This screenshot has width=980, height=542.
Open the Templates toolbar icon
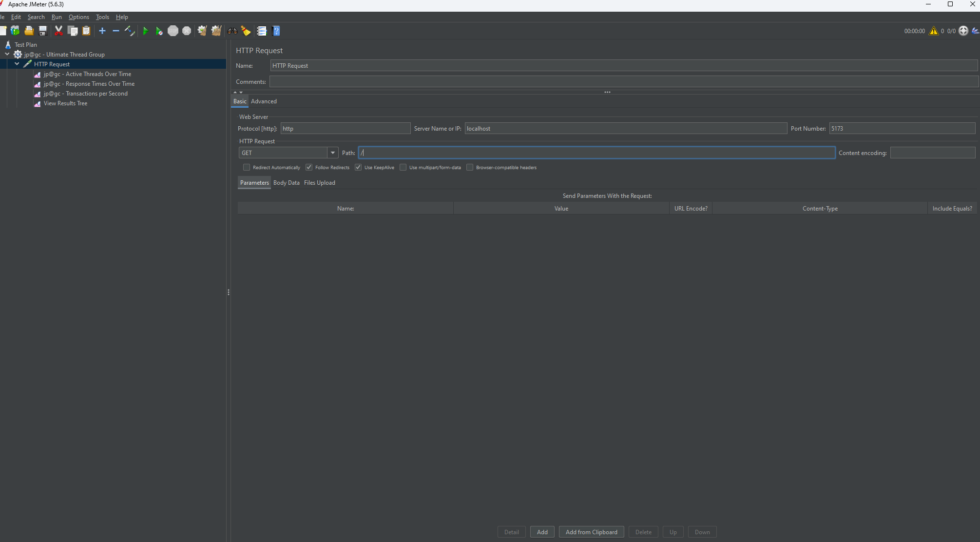coord(15,31)
